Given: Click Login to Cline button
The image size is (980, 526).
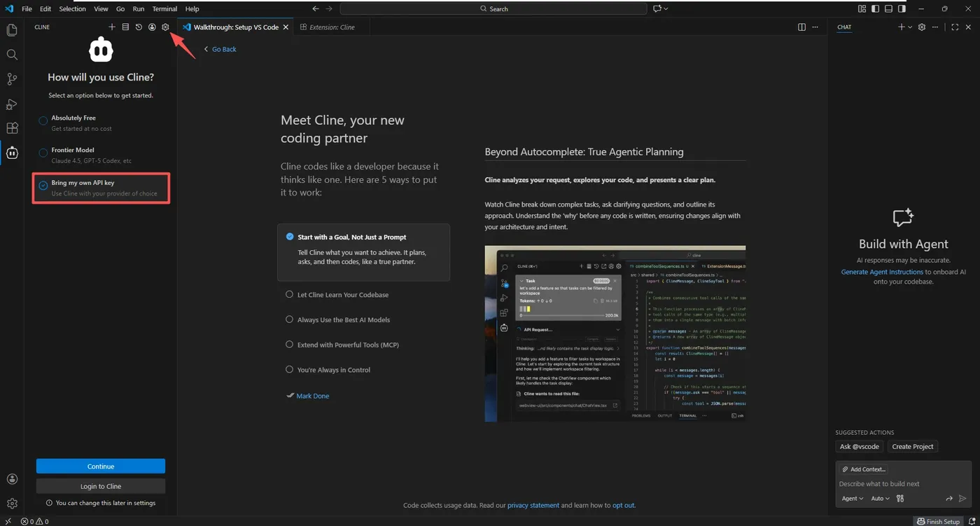Looking at the screenshot, I should point(101,486).
